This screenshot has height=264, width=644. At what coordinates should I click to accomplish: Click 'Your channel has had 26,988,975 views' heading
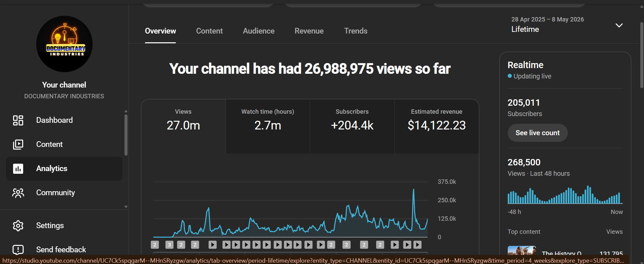pyautogui.click(x=310, y=69)
